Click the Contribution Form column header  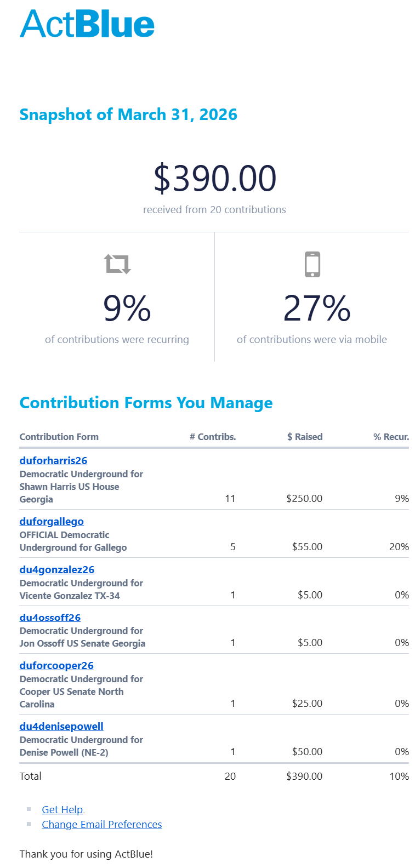[x=59, y=437]
